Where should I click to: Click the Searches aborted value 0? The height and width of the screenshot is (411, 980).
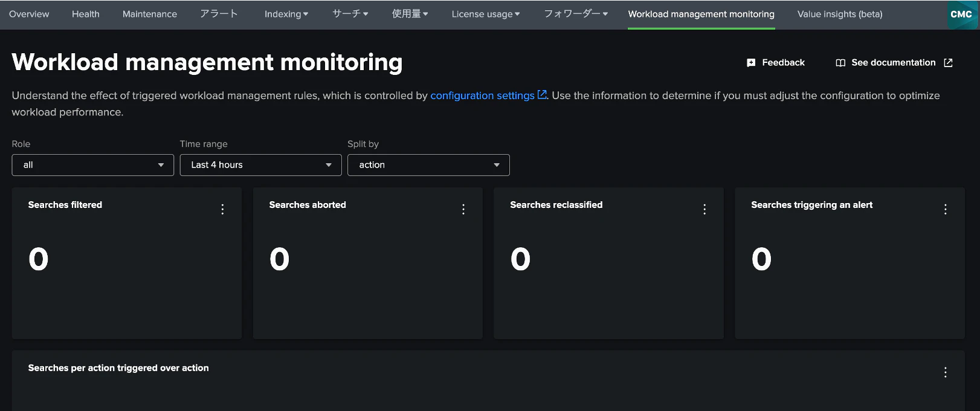[x=280, y=259]
